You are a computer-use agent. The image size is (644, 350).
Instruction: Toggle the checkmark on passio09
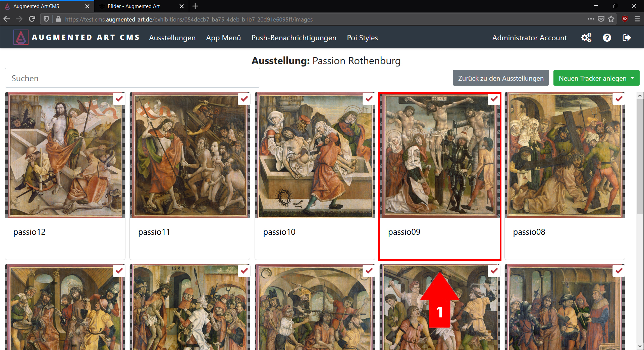click(x=494, y=99)
